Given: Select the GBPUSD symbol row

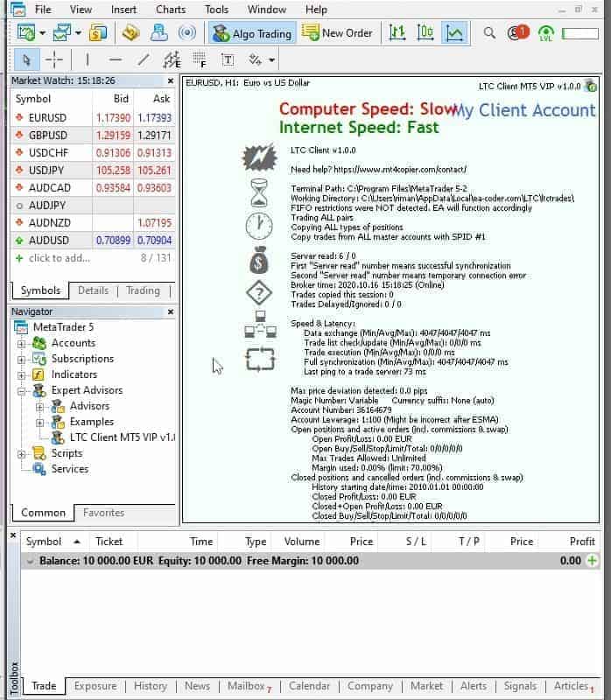Looking at the screenshot, I should tap(93, 136).
